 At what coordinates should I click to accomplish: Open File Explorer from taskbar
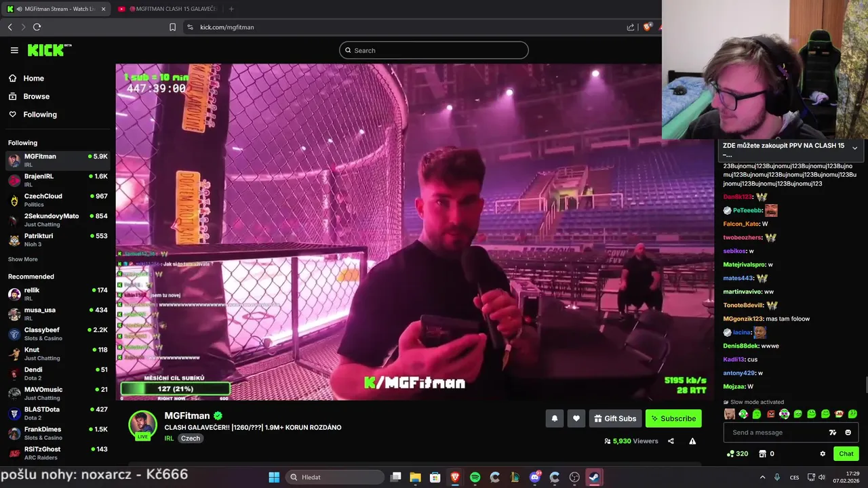(415, 477)
